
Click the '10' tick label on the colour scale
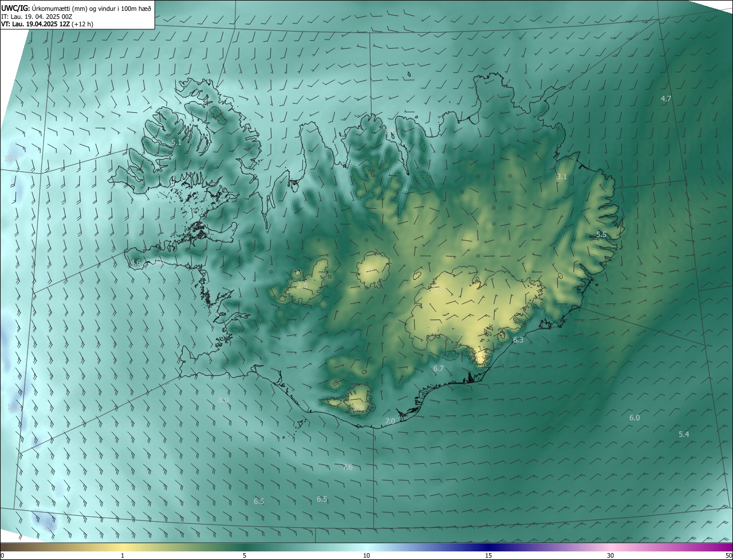[x=366, y=556]
